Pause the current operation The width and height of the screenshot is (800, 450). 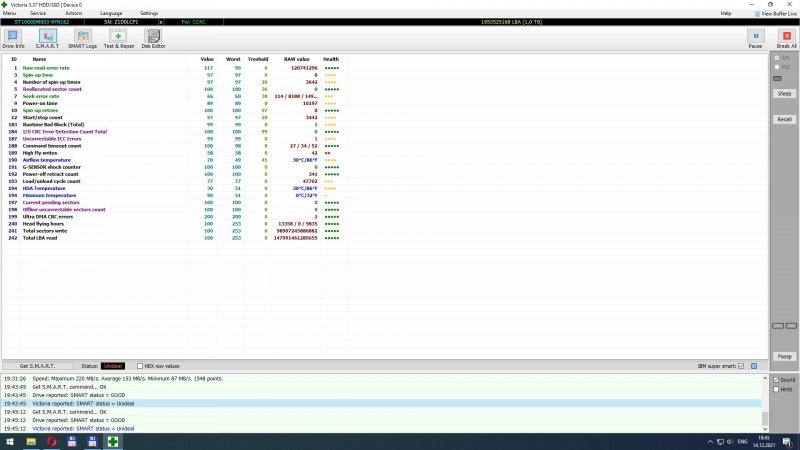pyautogui.click(x=755, y=38)
